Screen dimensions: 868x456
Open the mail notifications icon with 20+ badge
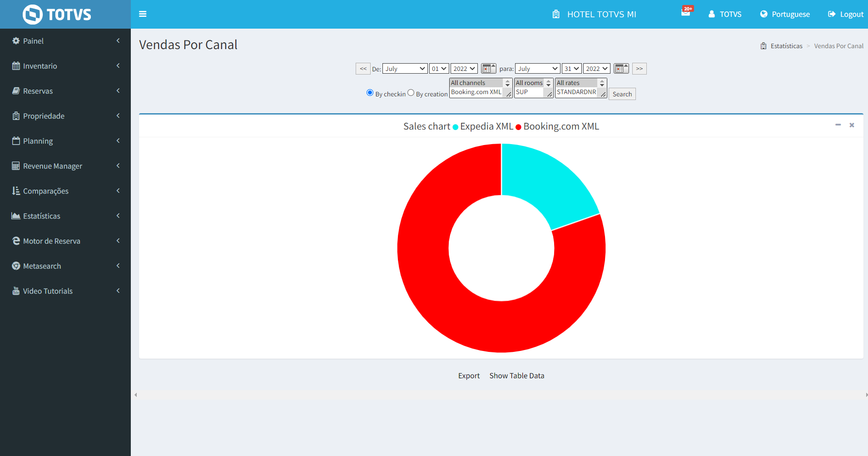point(685,13)
